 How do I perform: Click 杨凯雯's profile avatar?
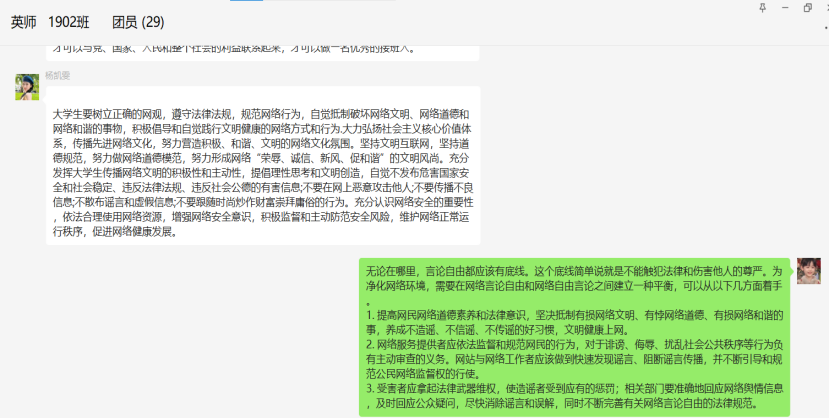pyautogui.click(x=26, y=87)
